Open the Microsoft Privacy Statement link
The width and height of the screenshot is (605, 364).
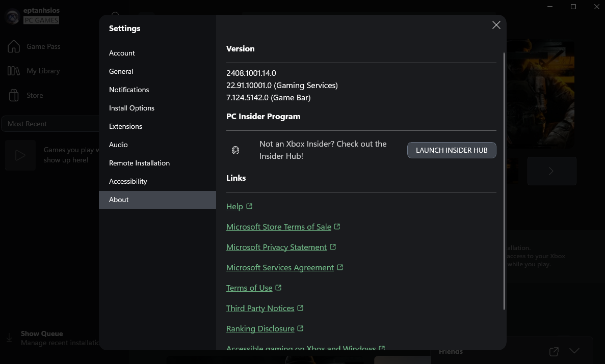point(276,247)
